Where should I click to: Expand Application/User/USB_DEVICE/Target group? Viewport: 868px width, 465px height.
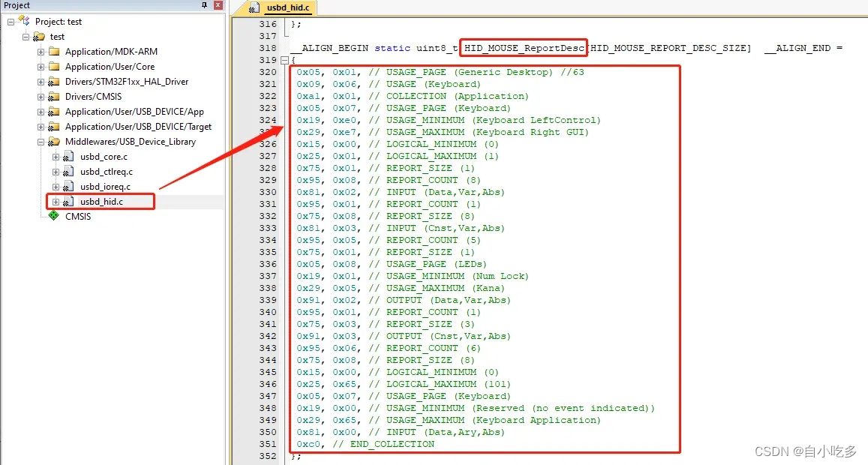(41, 126)
